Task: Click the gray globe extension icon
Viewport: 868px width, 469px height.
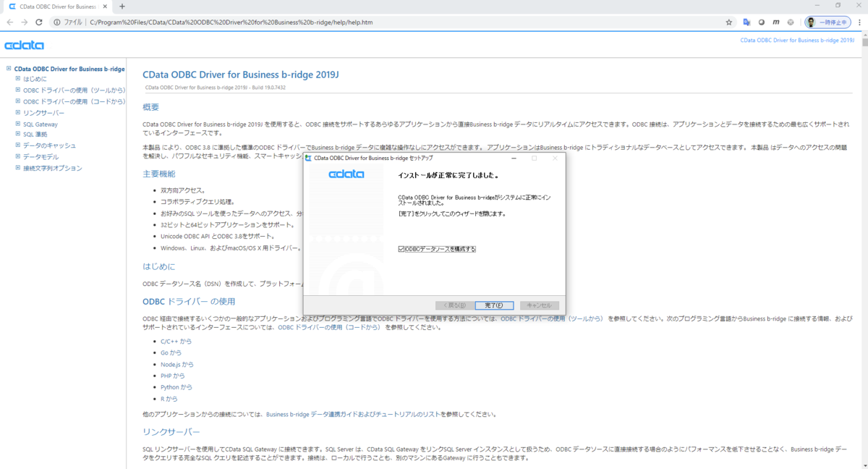Action: (791, 22)
